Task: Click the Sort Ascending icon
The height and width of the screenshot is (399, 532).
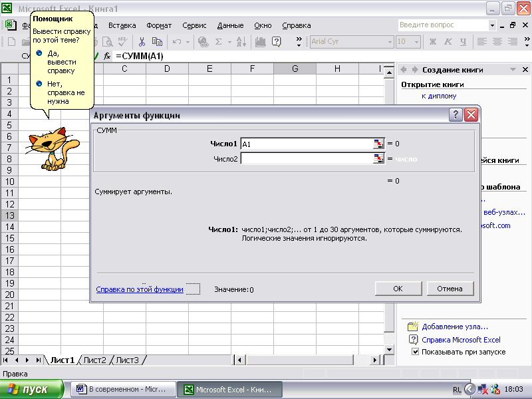Action: [x=241, y=42]
